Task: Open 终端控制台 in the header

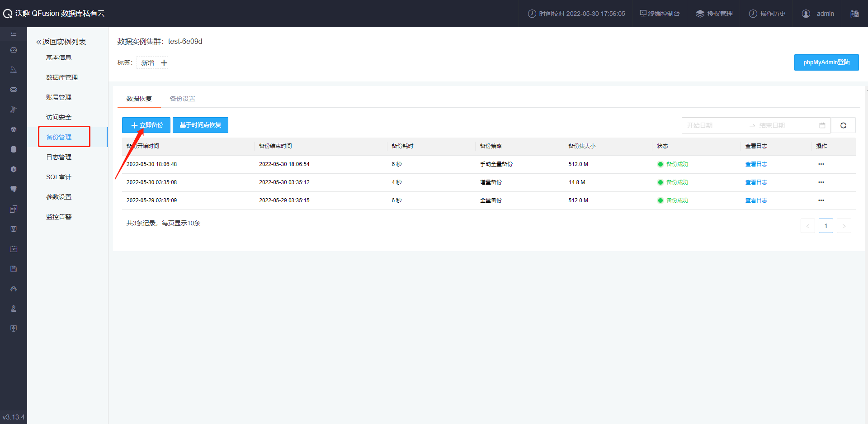Action: [660, 14]
